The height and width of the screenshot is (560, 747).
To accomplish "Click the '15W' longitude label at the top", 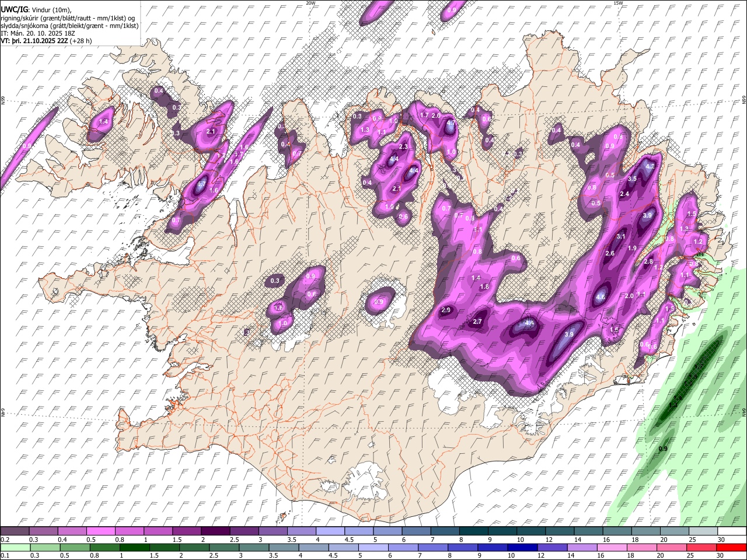I will [618, 3].
